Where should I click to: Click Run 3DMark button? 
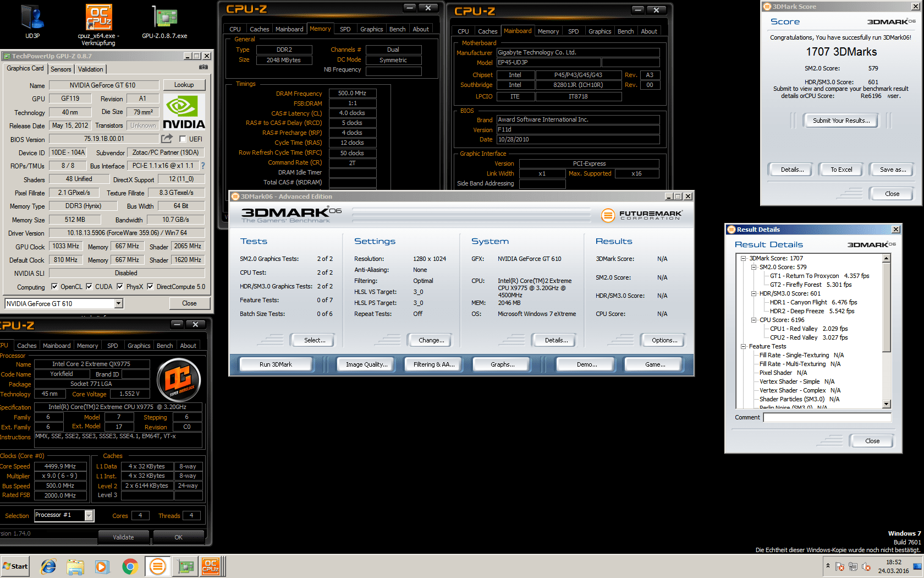click(x=276, y=364)
